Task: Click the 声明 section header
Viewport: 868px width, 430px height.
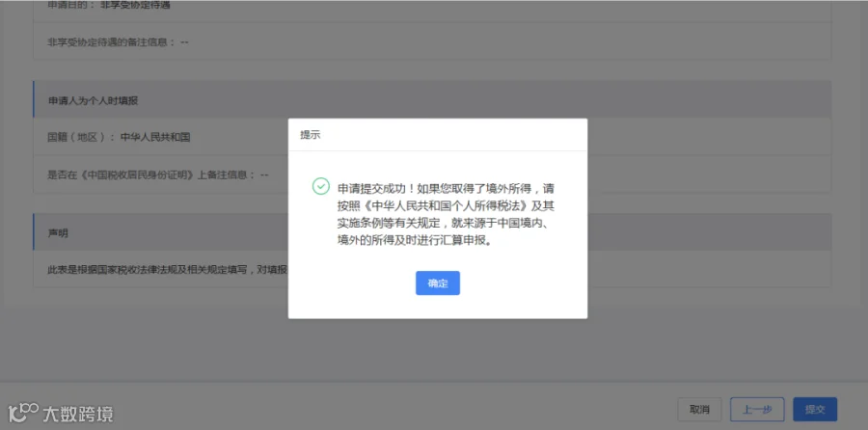Action: (x=432, y=232)
